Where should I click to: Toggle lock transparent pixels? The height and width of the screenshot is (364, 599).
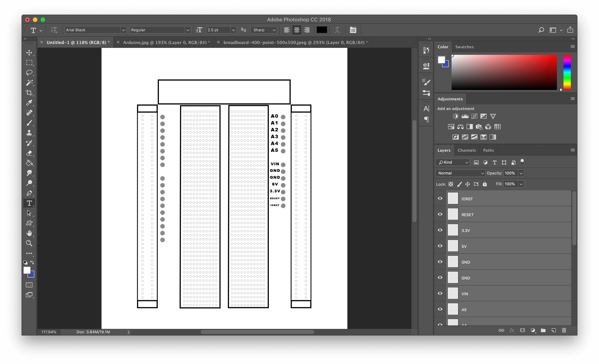click(x=451, y=184)
